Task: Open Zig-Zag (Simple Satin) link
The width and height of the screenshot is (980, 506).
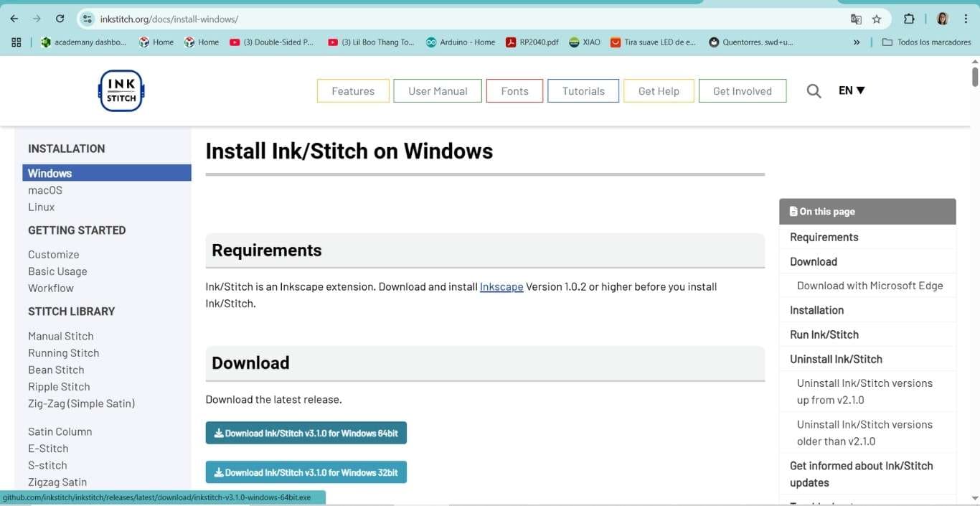Action: coord(81,403)
